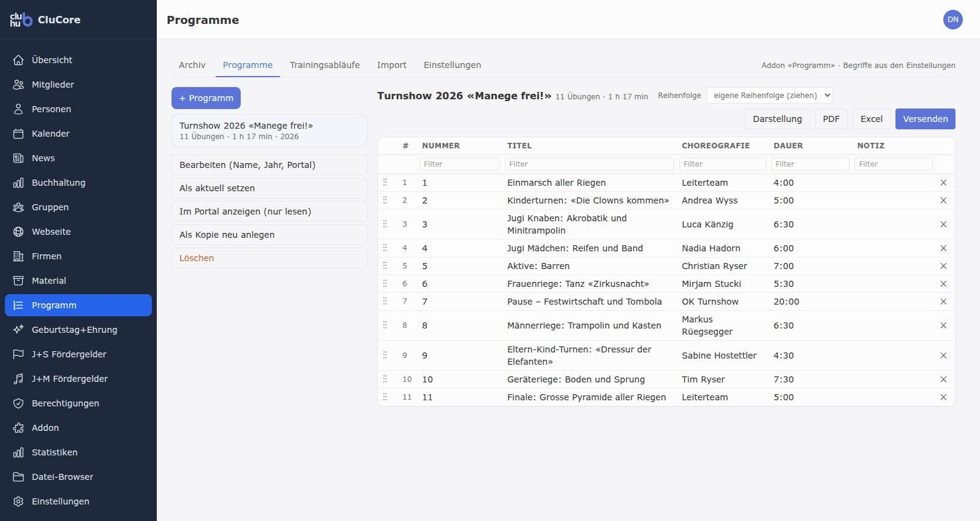Export the programme to Excel
This screenshot has height=521, width=980.
(872, 119)
